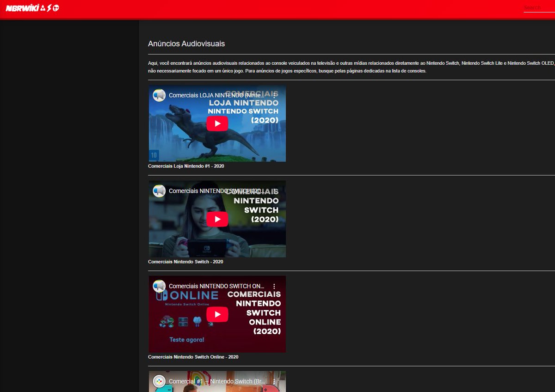Open channel avatar on SWITCH ONLINE video
Screen dimensions: 555x392
coord(159,286)
